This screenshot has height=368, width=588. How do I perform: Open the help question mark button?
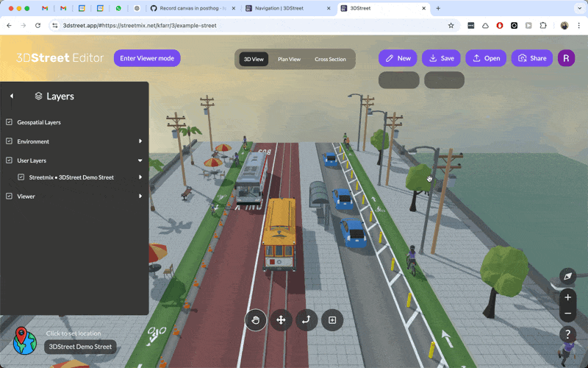point(567,334)
